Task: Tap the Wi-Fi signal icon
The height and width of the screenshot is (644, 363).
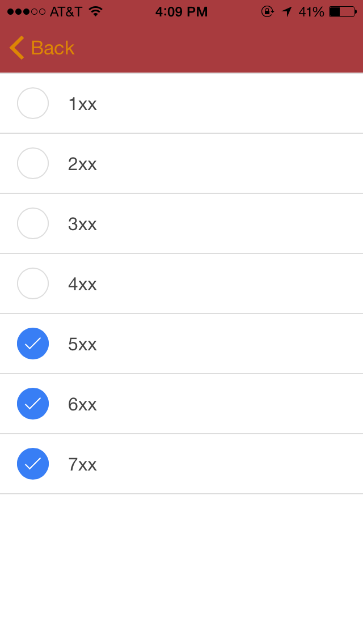Action: tap(95, 11)
